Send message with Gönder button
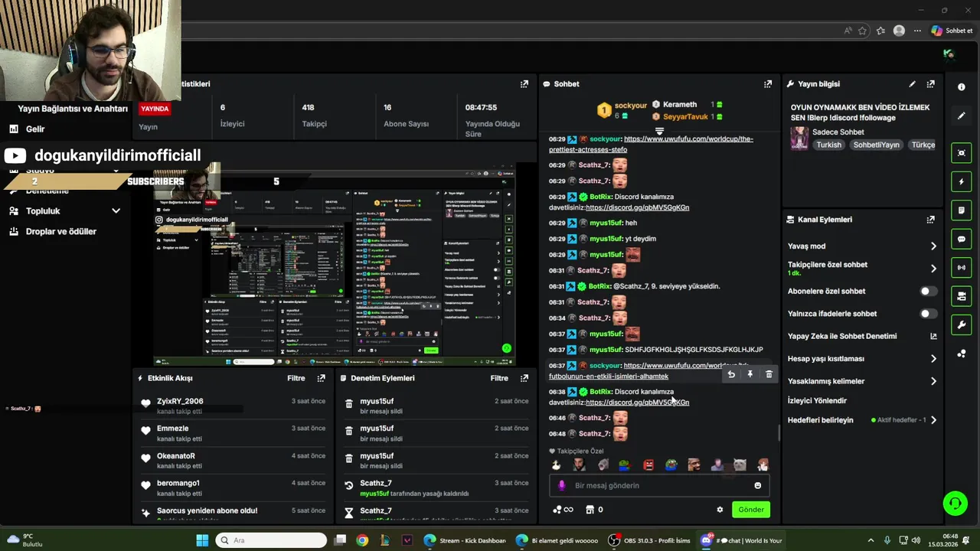Viewport: 980px width, 551px height. (750, 510)
